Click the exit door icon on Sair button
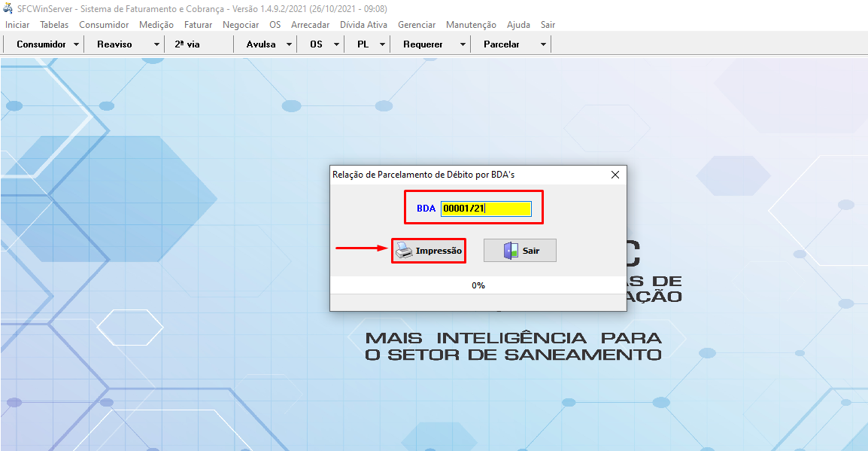Image resolution: width=868 pixels, height=451 pixels. pos(508,250)
